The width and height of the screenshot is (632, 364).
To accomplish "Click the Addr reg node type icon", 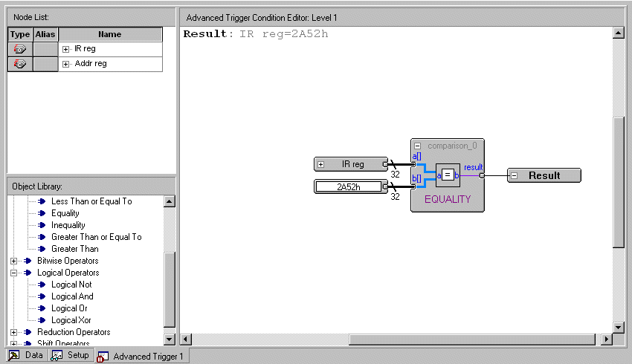I will 20,64.
